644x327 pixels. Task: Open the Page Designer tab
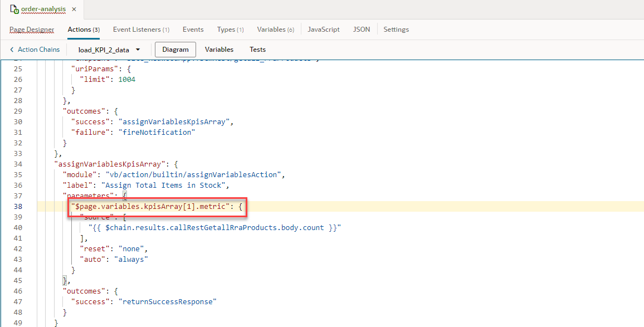pyautogui.click(x=32, y=29)
